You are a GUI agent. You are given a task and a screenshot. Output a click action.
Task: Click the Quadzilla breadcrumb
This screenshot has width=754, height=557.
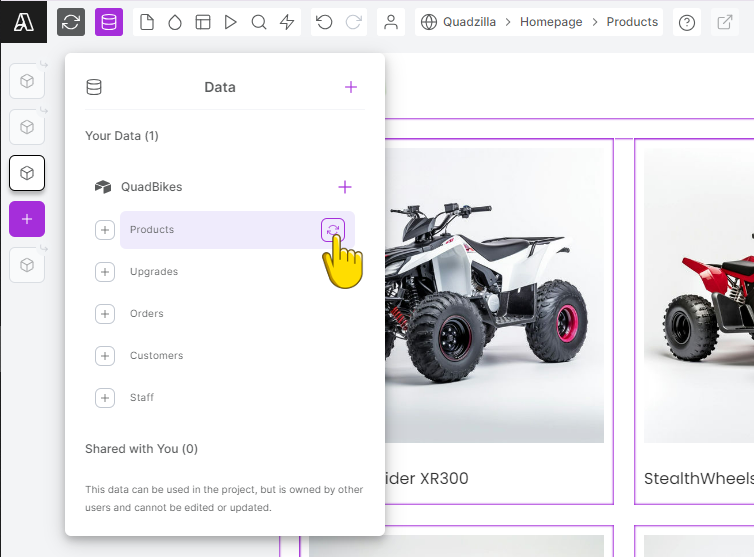click(469, 22)
